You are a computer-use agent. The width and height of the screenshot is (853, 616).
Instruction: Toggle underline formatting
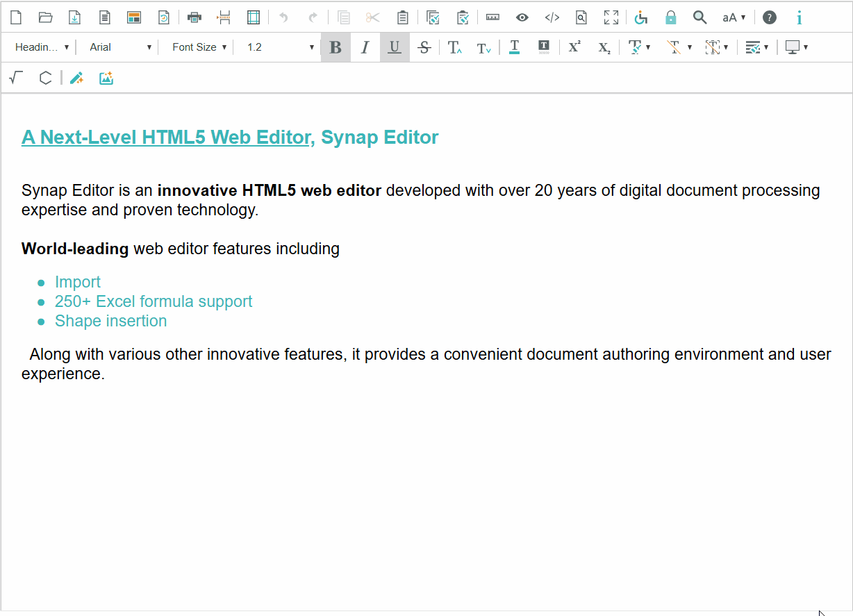click(395, 47)
